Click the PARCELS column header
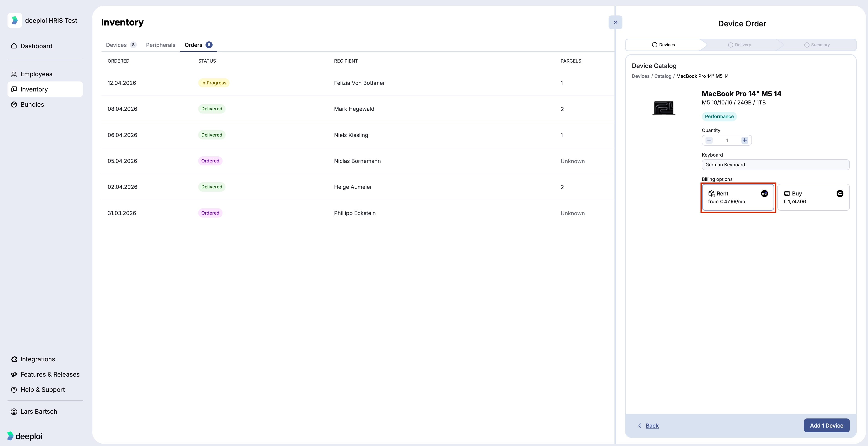868x446 pixels. tap(571, 61)
